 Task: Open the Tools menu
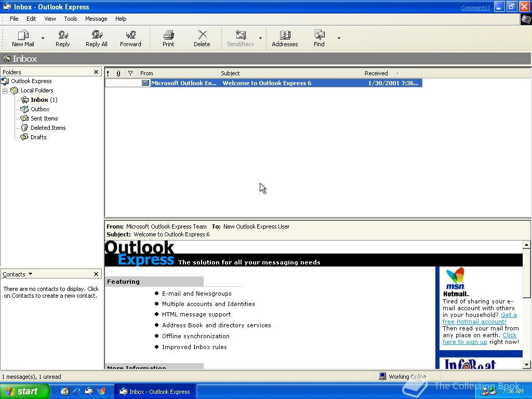tap(71, 19)
